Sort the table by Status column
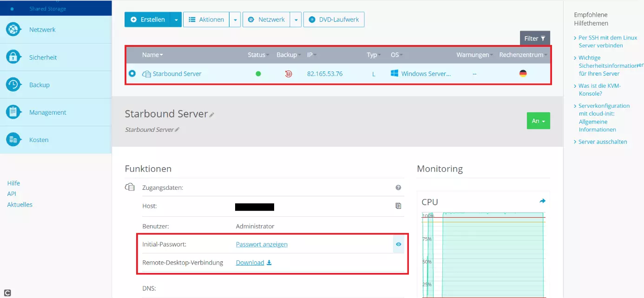Screen dimensions: 644x298 click(258, 55)
